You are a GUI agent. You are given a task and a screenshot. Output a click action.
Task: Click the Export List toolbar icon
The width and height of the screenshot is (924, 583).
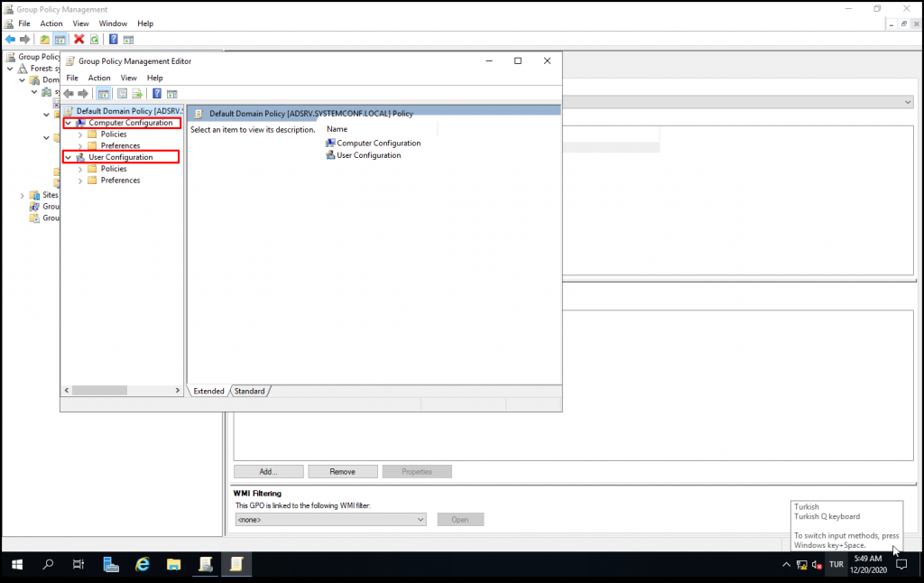[x=136, y=93]
